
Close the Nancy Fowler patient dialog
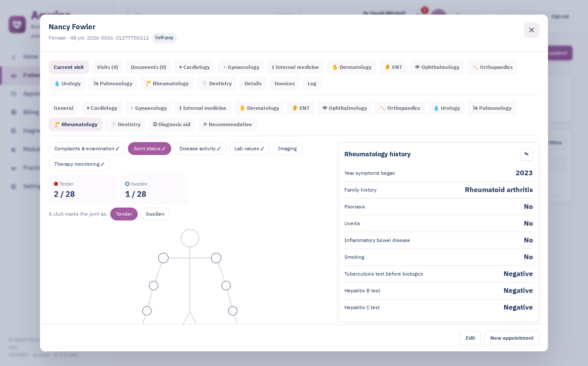[x=532, y=30]
